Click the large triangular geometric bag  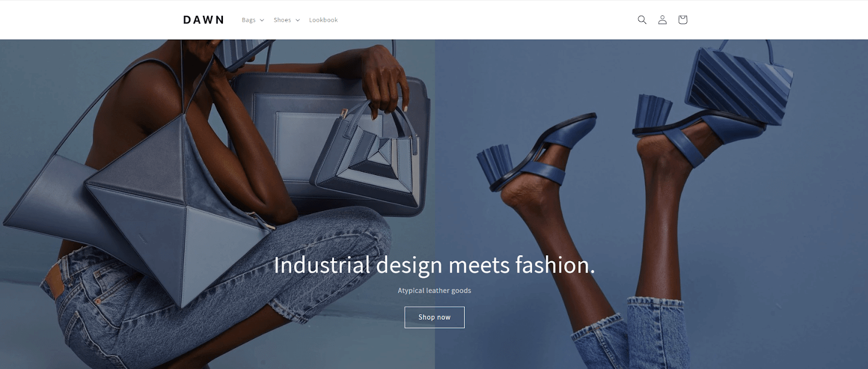tap(179, 211)
